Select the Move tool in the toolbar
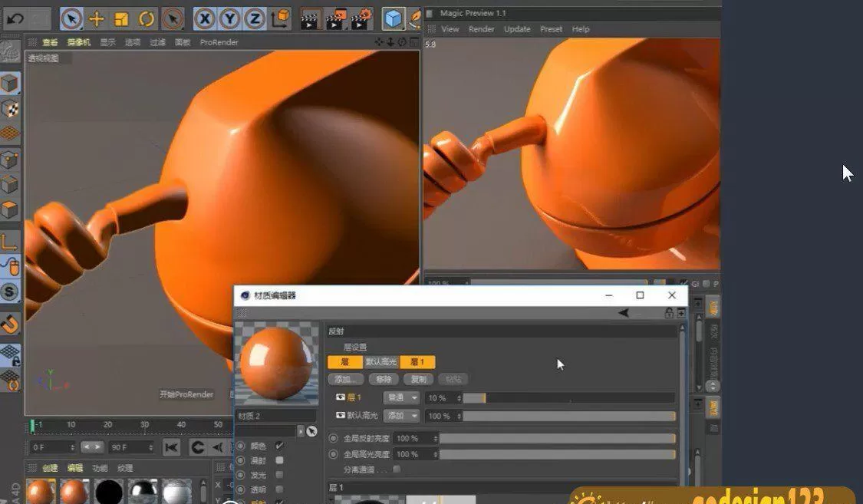This screenshot has height=504, width=863. [96, 18]
